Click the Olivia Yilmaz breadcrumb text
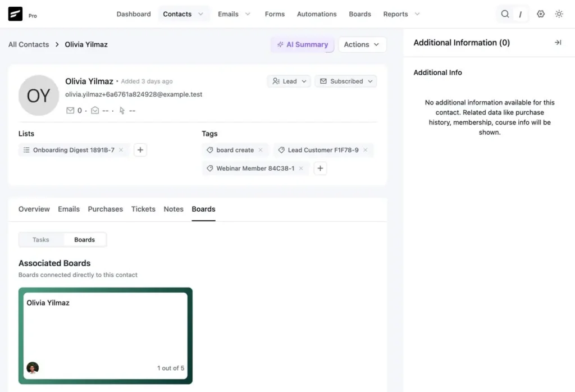 pos(86,44)
